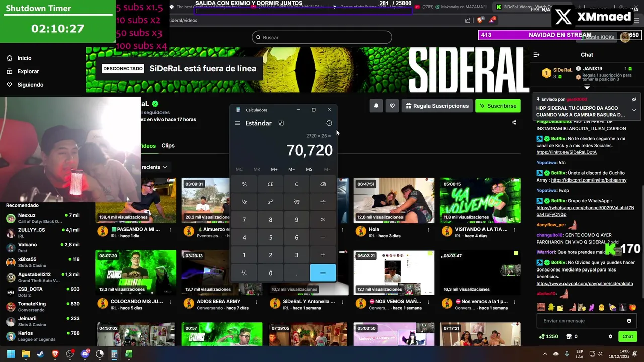Image resolution: width=644 pixels, height=362 pixels.
Task: Click the Regala Suscripciones button
Action: coord(437,106)
